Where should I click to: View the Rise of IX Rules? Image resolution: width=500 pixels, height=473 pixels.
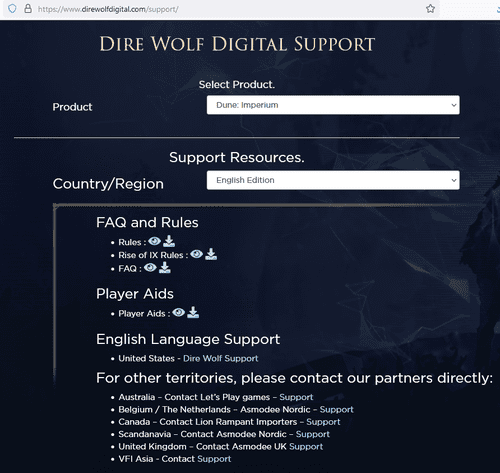[x=196, y=254]
